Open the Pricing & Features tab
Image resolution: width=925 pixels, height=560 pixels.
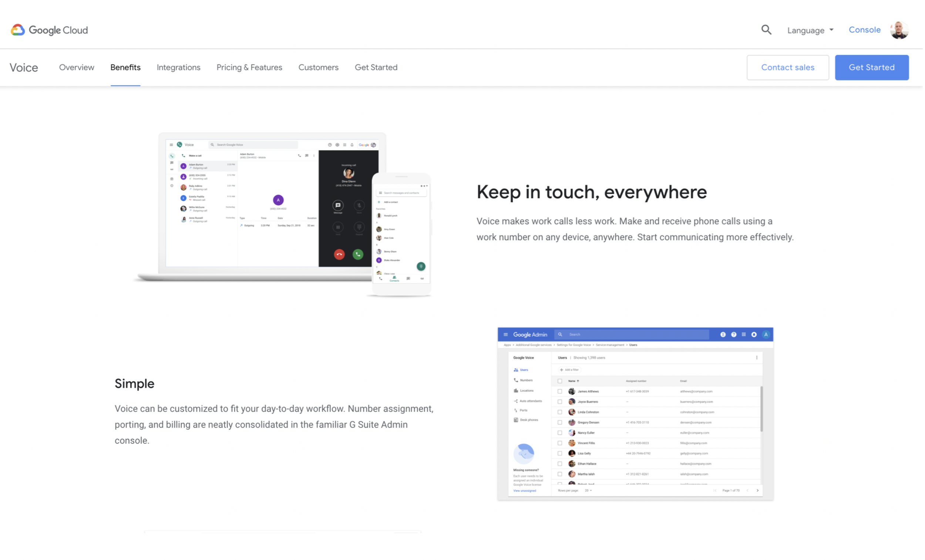(250, 68)
